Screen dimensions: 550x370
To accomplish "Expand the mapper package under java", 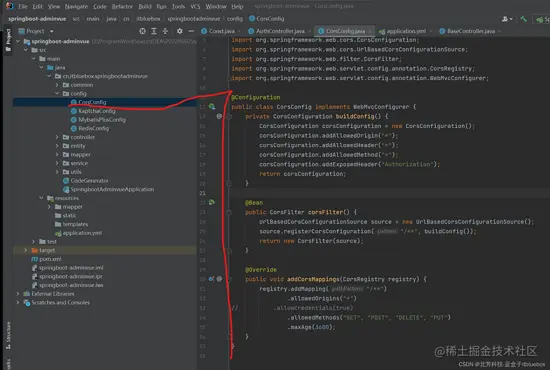I will [57, 154].
